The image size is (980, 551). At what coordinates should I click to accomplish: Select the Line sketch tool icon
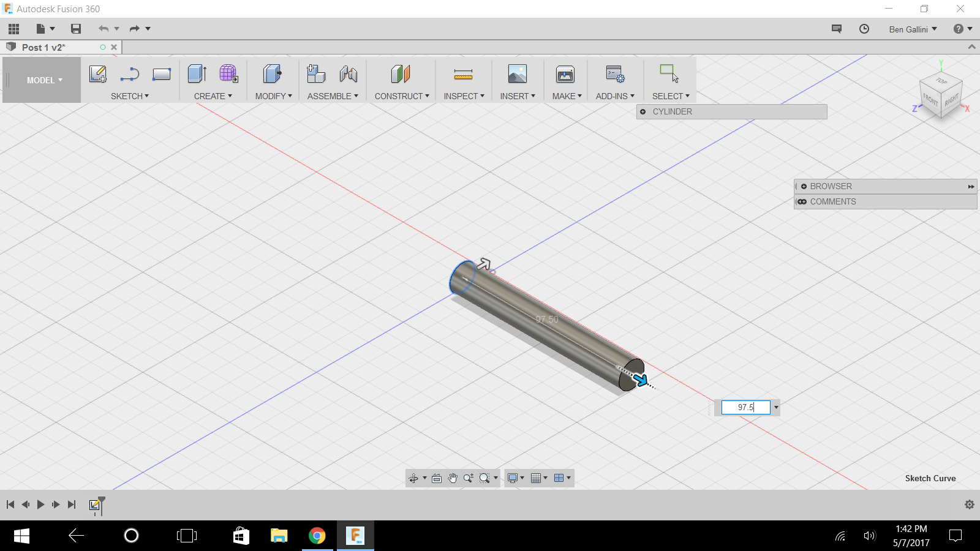click(x=130, y=74)
